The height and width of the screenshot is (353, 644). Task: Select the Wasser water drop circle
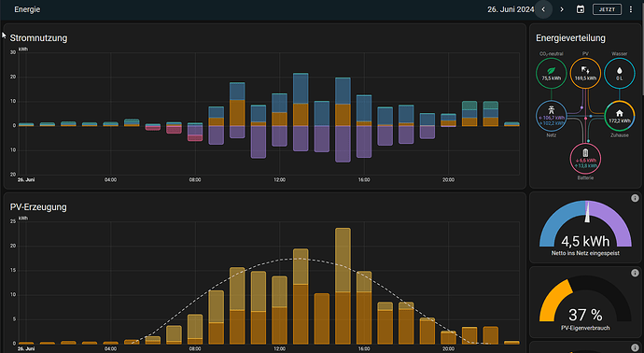pos(620,74)
